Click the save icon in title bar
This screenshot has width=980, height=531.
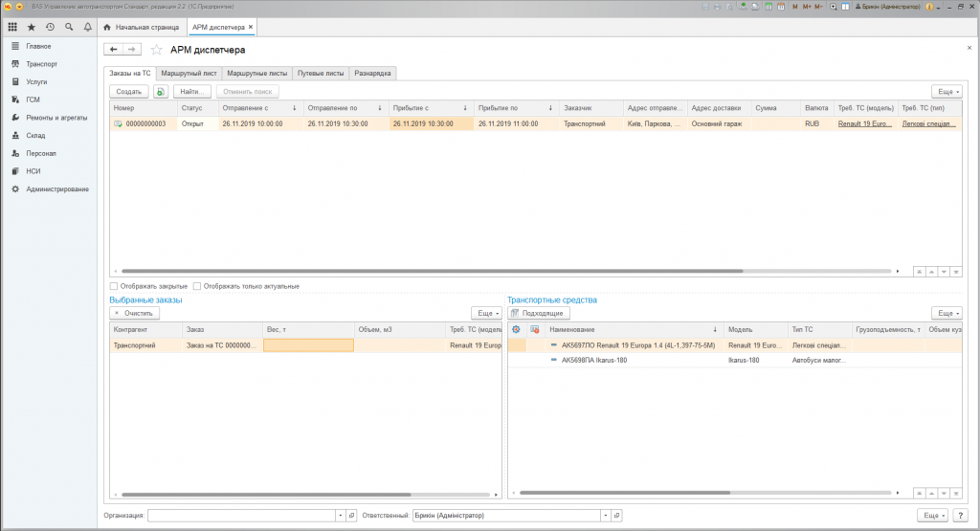pos(705,7)
